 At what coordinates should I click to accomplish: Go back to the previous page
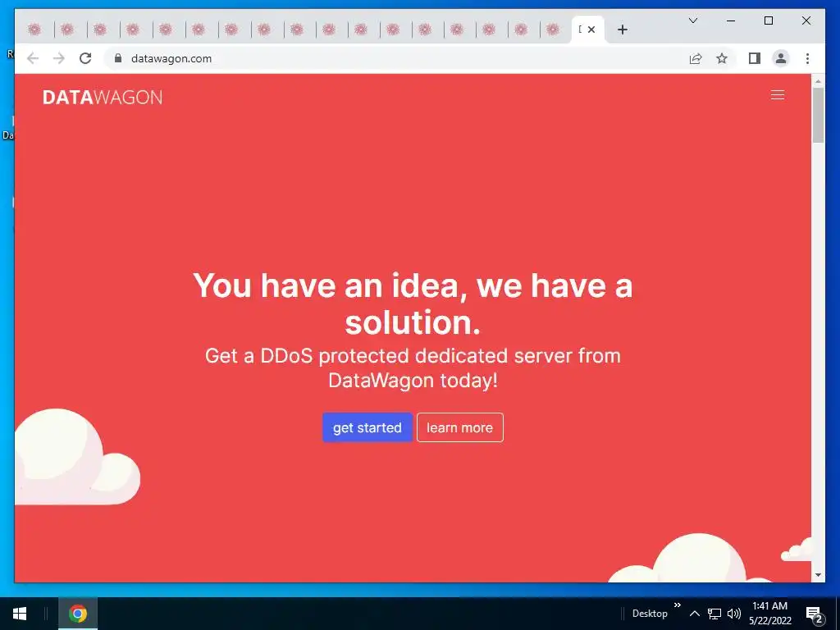tap(33, 58)
